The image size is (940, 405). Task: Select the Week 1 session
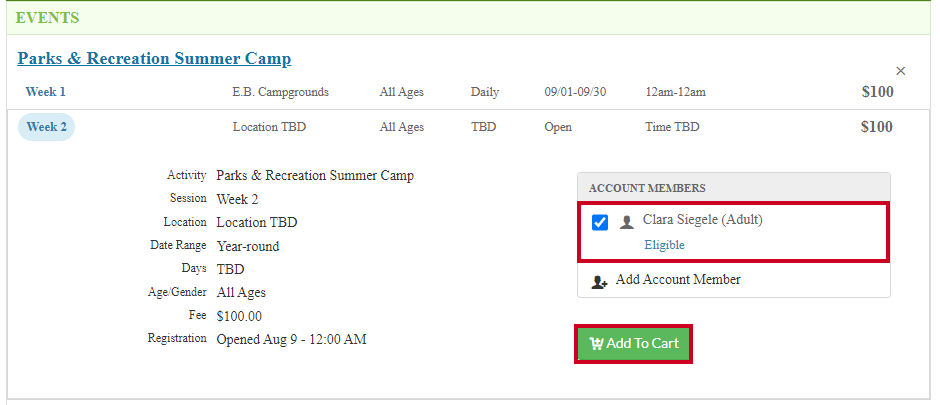[46, 92]
